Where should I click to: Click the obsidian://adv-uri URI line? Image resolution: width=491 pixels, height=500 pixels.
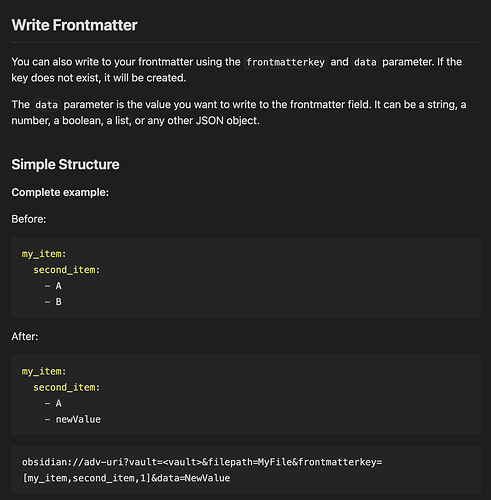point(202,470)
